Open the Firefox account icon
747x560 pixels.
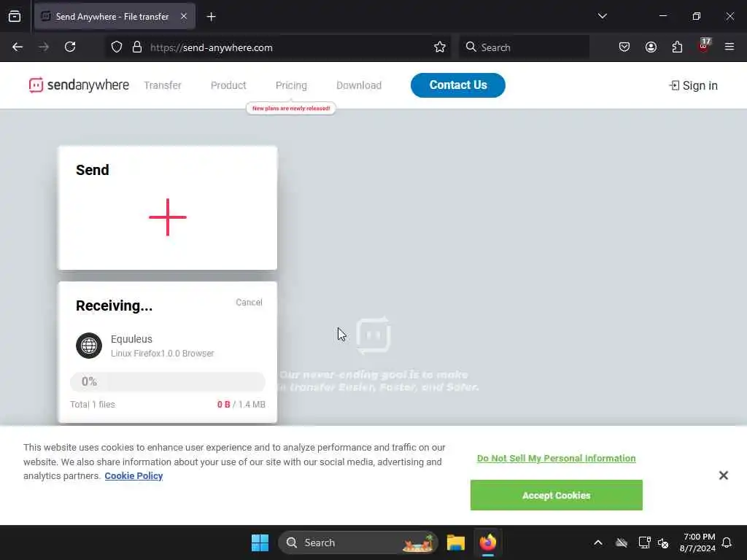651,47
